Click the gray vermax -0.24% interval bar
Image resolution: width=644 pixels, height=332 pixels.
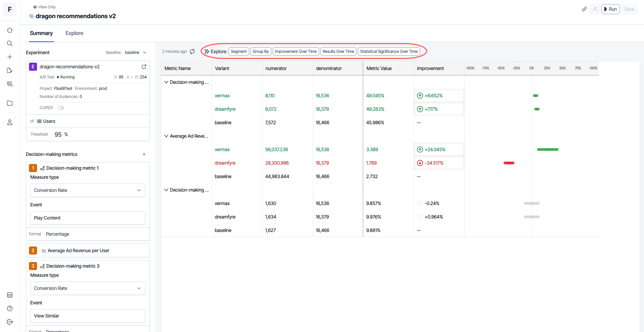[x=532, y=203]
